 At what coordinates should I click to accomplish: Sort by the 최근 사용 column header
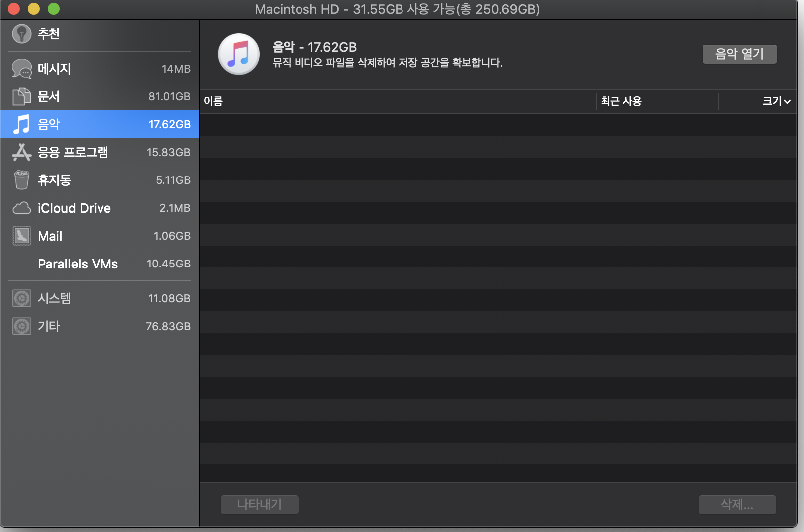621,101
